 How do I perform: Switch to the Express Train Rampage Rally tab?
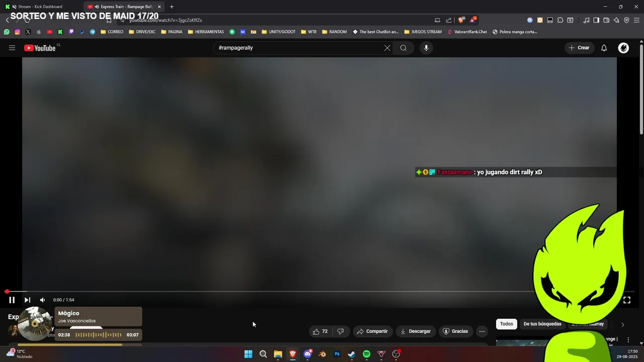click(122, 7)
